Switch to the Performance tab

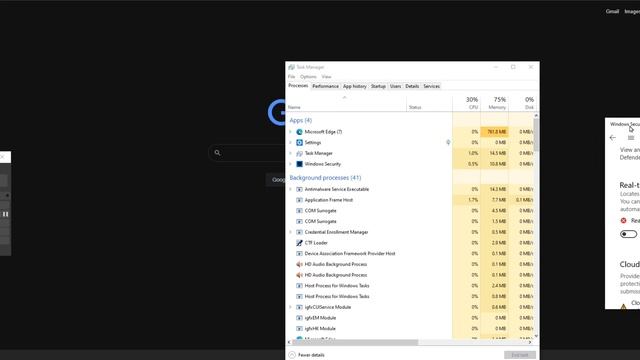tap(325, 86)
